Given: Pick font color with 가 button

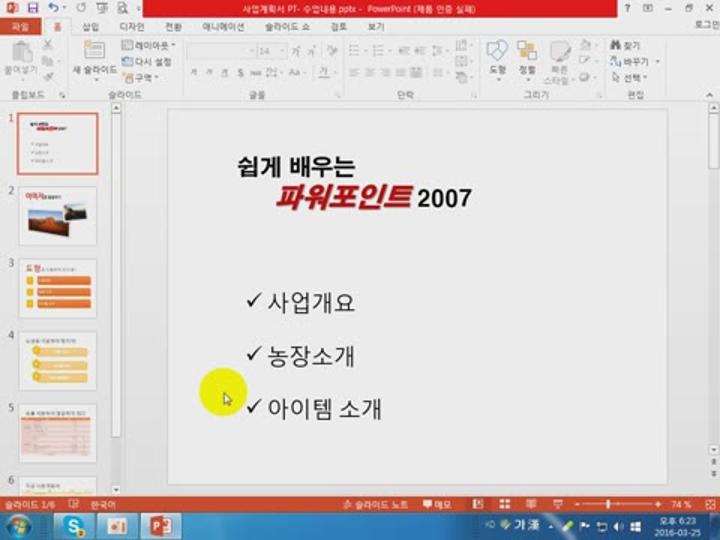Looking at the screenshot, I should tap(324, 73).
